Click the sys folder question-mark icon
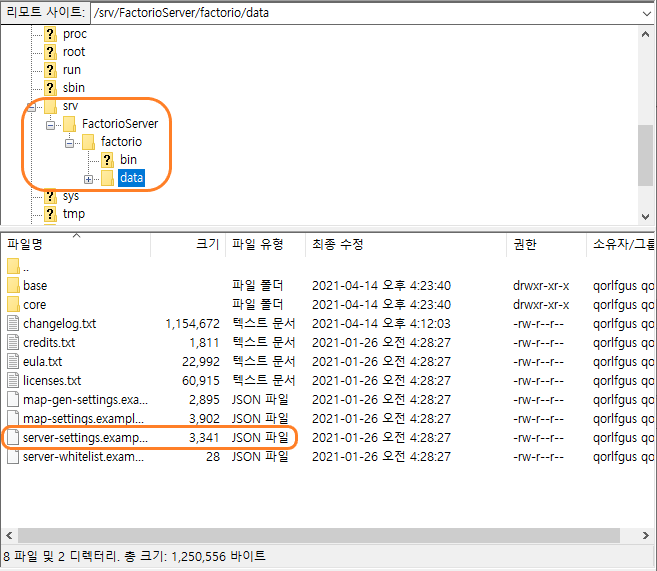 point(50,196)
